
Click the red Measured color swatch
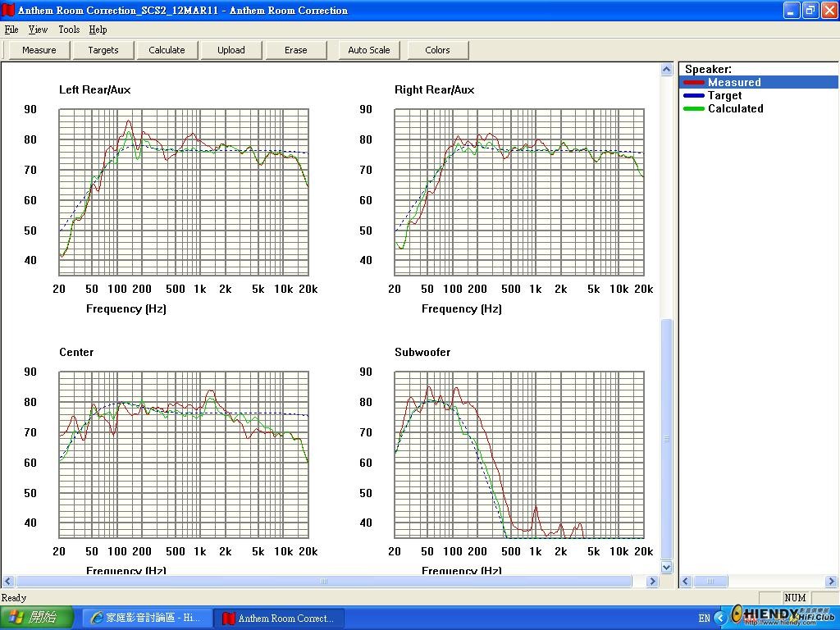694,83
